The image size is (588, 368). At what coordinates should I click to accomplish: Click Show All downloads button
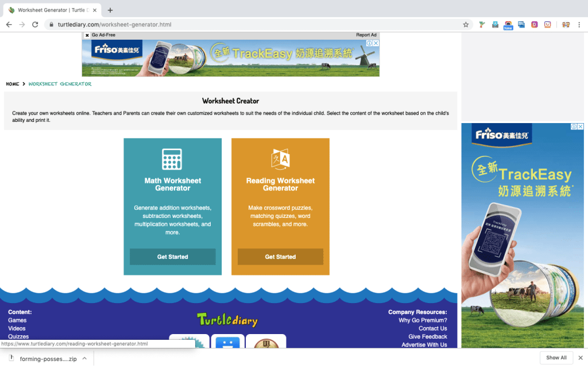tap(556, 358)
